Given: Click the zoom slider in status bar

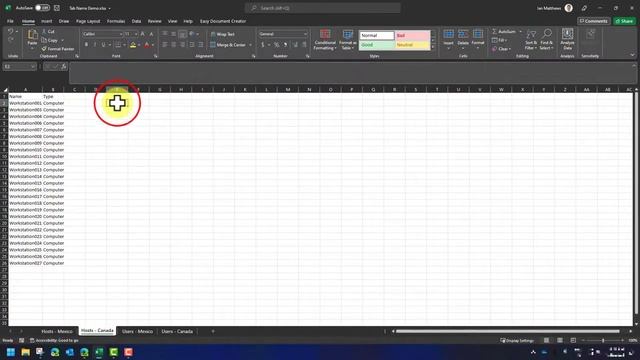Looking at the screenshot, I should 603,340.
